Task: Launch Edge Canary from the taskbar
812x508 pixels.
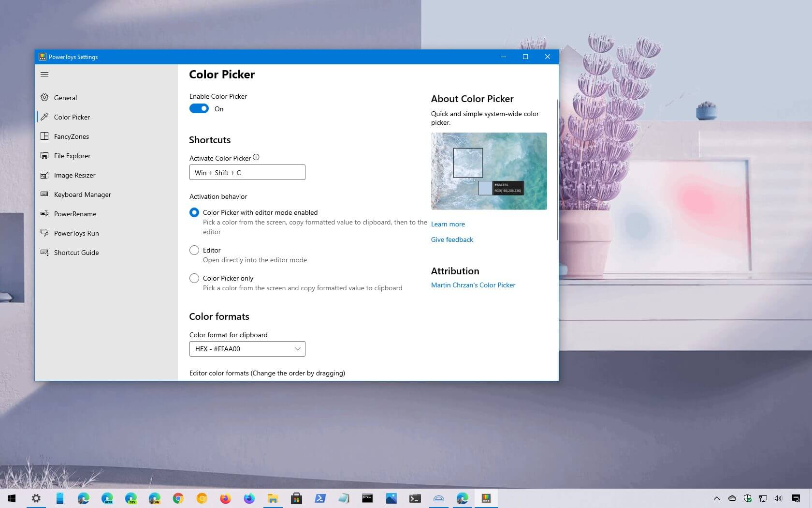Action: point(154,498)
